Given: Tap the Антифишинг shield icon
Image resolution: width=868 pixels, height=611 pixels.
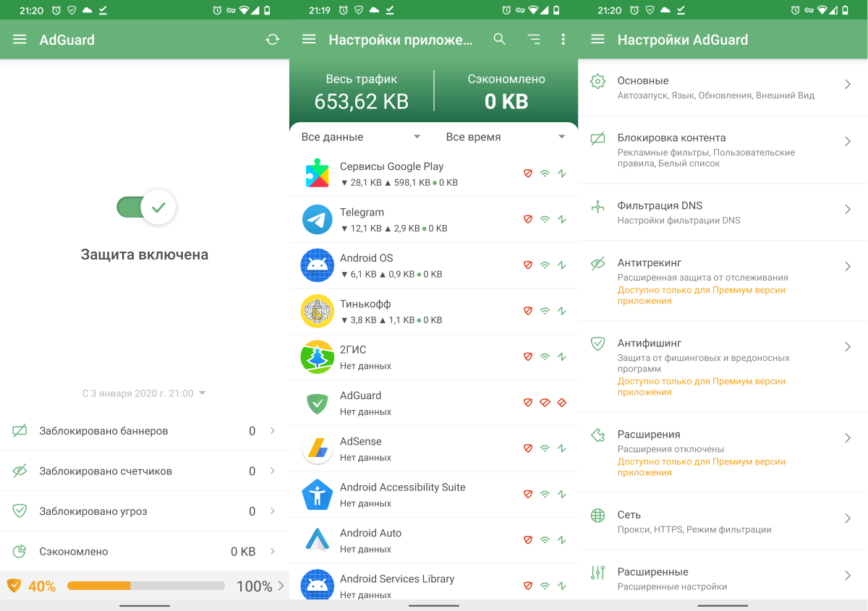Looking at the screenshot, I should tap(597, 343).
